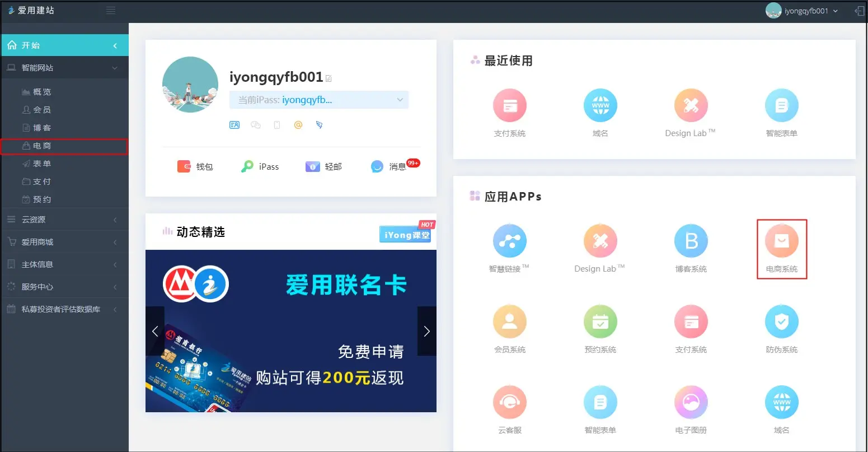Open 消息 messages with 99+ badge
This screenshot has height=452, width=868.
(390, 166)
